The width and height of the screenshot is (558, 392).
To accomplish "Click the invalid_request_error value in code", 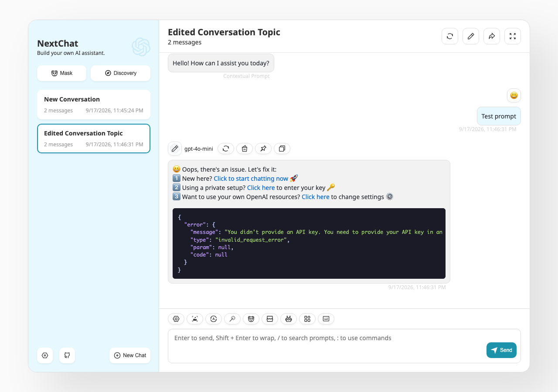I will [251, 240].
